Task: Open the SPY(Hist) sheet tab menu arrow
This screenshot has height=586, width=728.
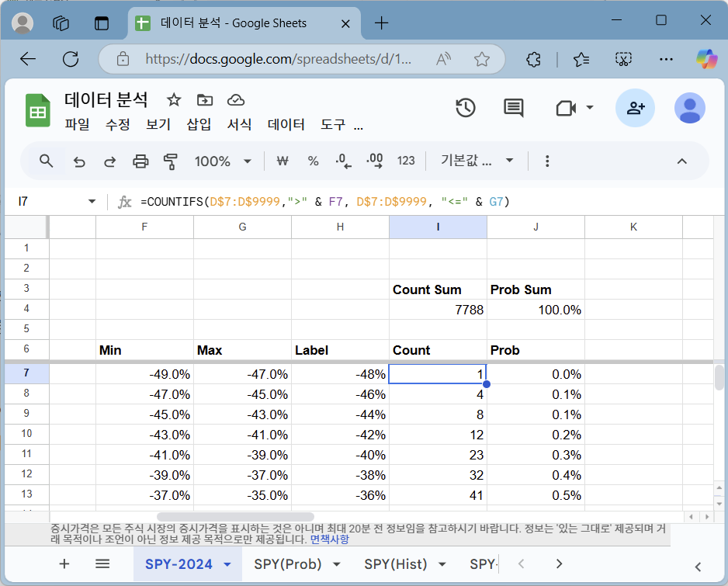Action: click(x=442, y=564)
